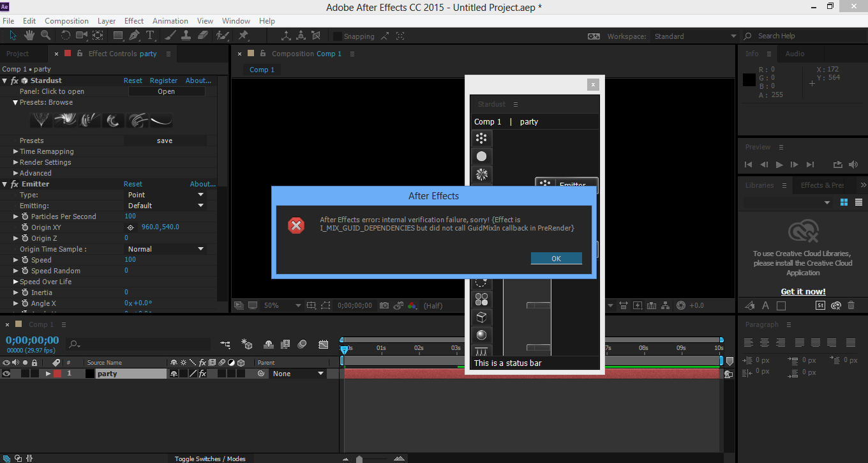The image size is (868, 463).
Task: Open the Effect menu
Action: pyautogui.click(x=134, y=21)
